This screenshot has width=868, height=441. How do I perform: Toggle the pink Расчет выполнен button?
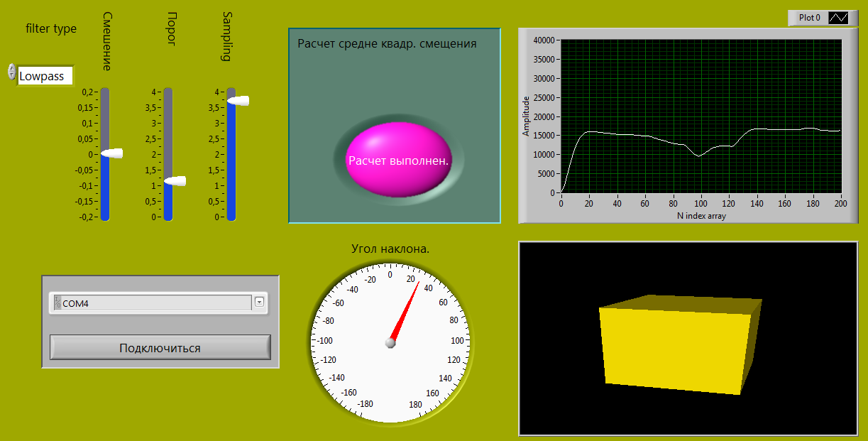397,160
